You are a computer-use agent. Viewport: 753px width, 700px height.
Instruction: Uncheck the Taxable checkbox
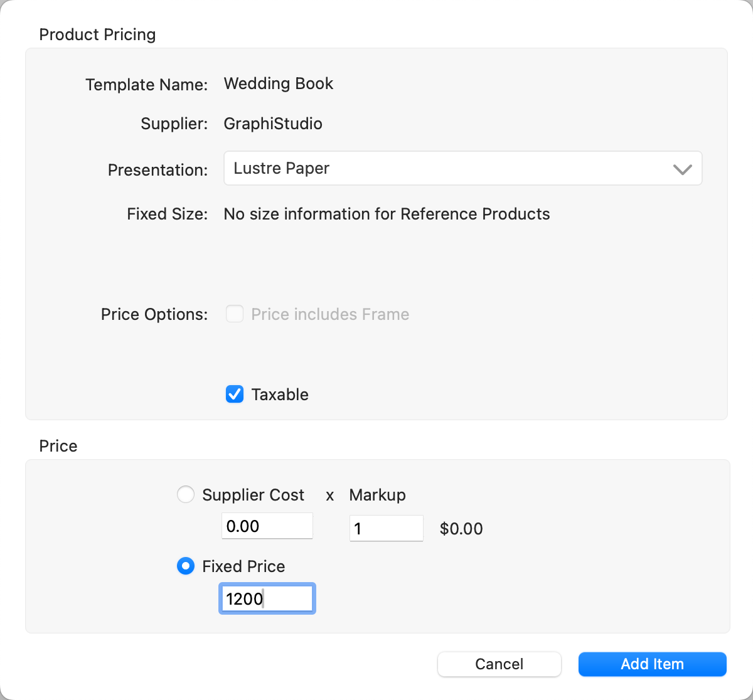point(235,395)
